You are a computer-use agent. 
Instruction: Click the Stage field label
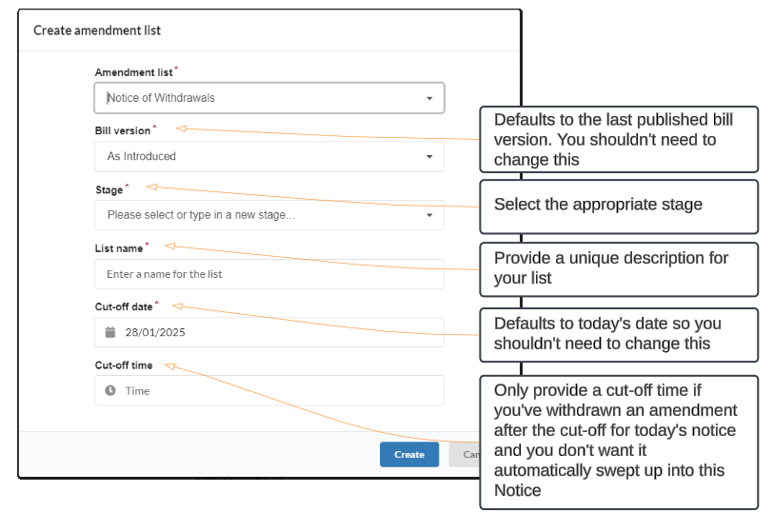click(x=109, y=189)
